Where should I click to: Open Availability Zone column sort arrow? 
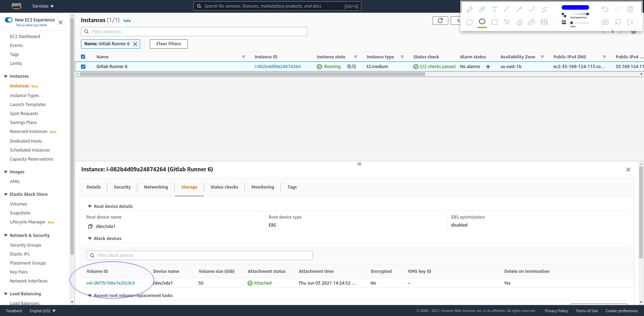542,57
